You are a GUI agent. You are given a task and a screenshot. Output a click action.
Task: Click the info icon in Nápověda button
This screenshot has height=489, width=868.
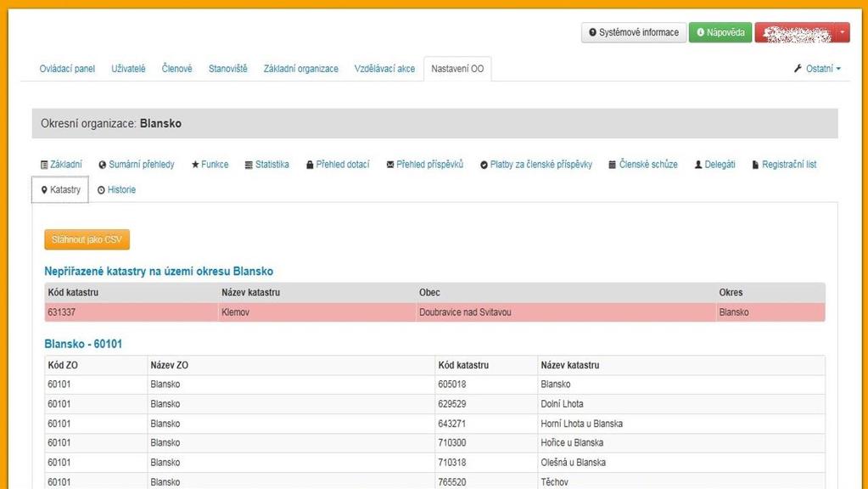[x=701, y=32]
